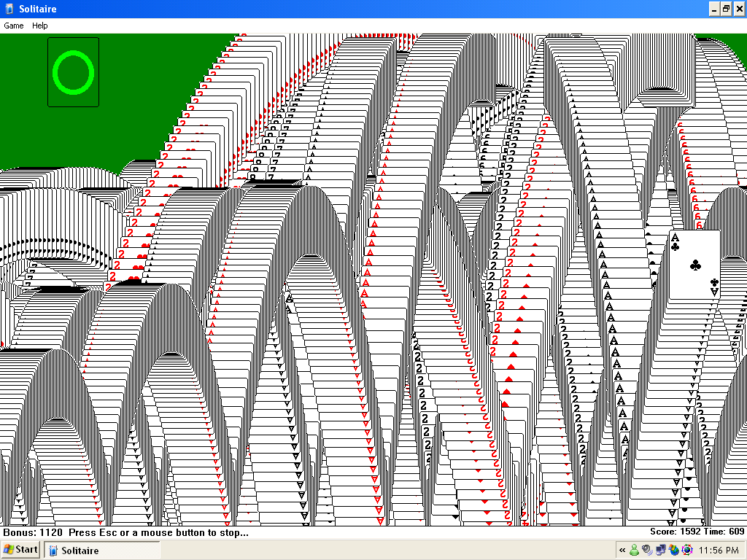
Task: Click the Windows Update globe tray icon
Action: point(673,550)
